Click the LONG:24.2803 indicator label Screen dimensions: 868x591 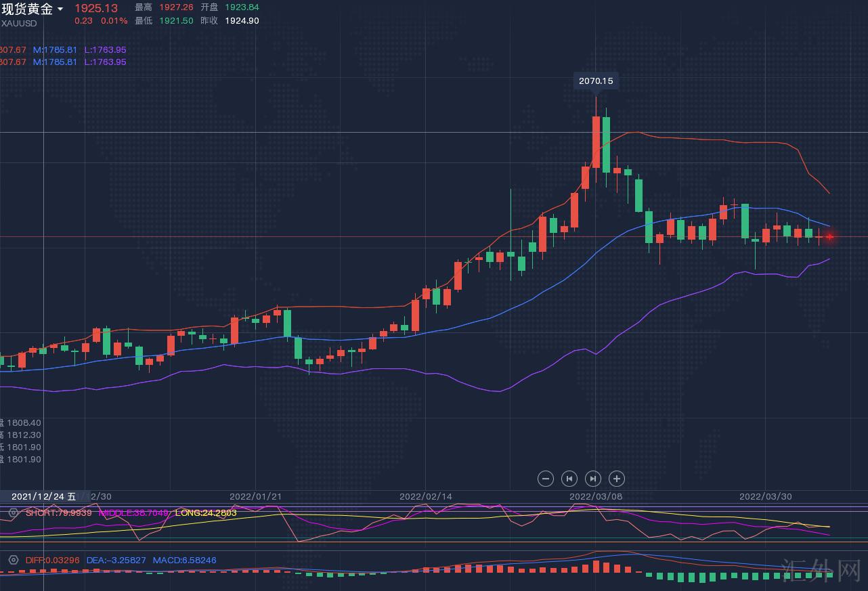206,512
